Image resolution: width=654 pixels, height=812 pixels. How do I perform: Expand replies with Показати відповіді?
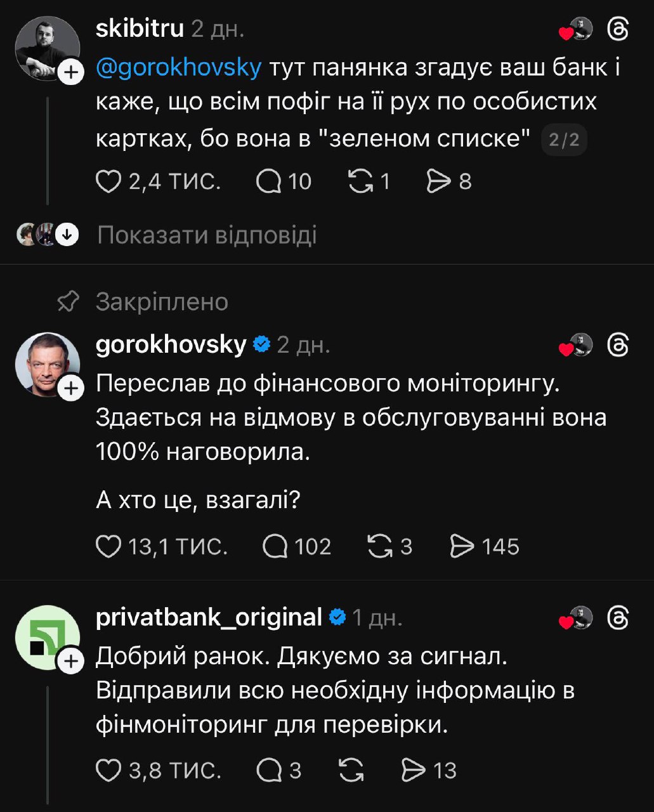pyautogui.click(x=206, y=235)
